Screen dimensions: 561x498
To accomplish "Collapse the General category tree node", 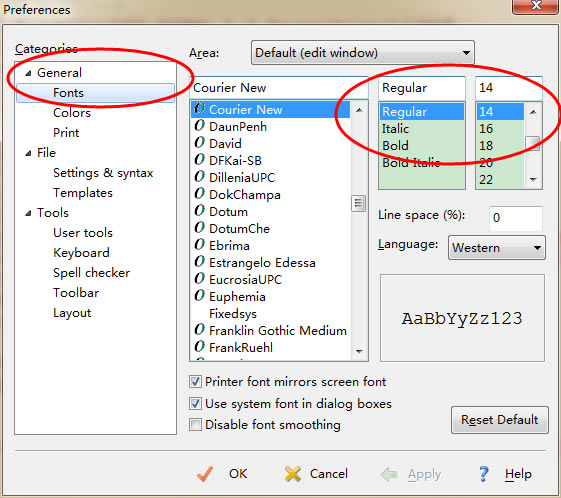I will pos(28,73).
